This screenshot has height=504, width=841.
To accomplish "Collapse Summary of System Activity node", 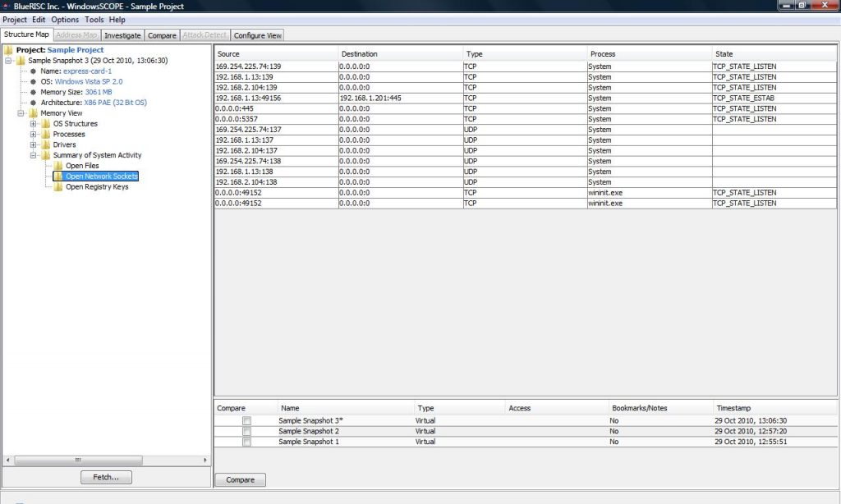I will coord(33,155).
